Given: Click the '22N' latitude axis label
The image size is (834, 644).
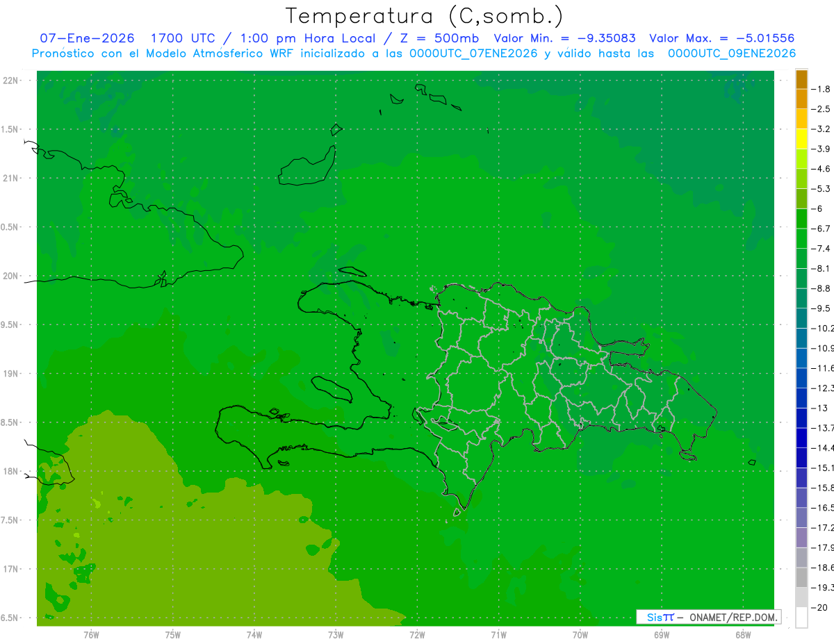Looking at the screenshot, I should [x=10, y=81].
